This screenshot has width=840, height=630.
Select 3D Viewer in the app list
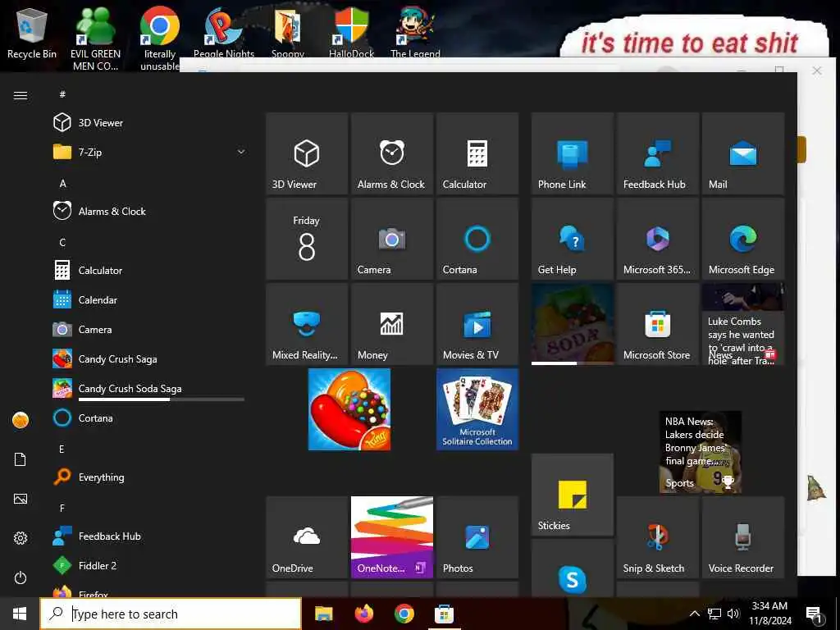(149, 123)
